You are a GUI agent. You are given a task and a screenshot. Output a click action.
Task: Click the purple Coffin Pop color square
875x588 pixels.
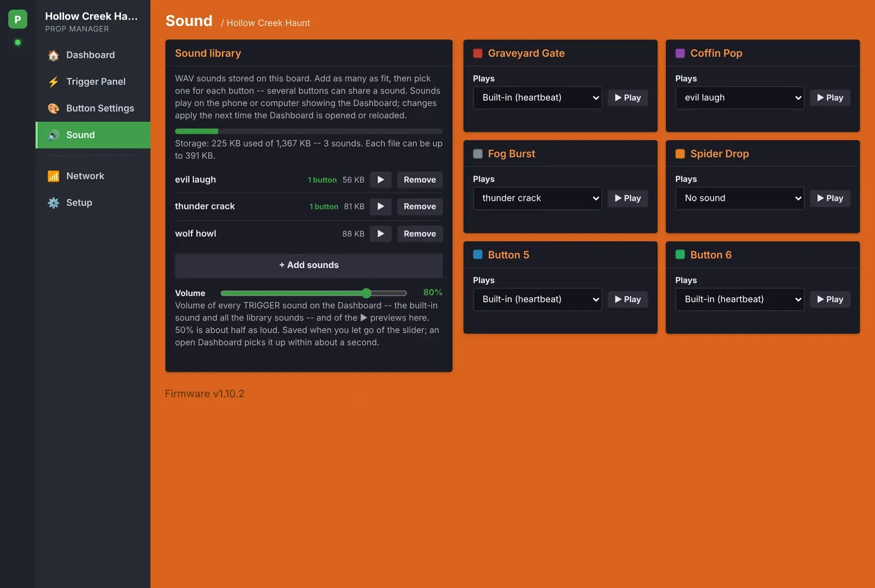pyautogui.click(x=680, y=53)
